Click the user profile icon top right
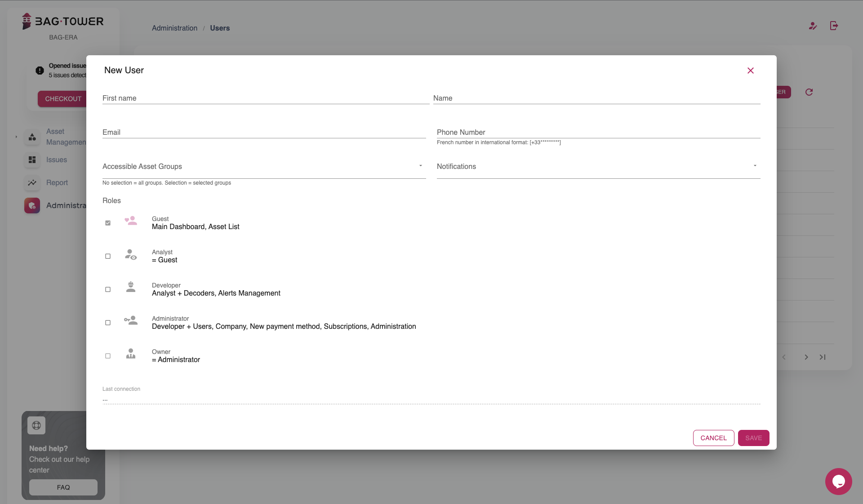This screenshot has width=863, height=504. [x=813, y=25]
